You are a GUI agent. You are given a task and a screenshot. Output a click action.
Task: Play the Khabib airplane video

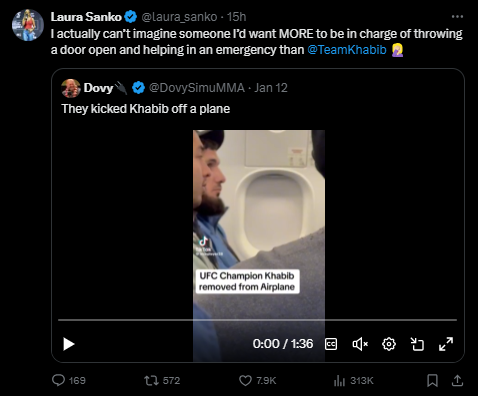pos(69,344)
